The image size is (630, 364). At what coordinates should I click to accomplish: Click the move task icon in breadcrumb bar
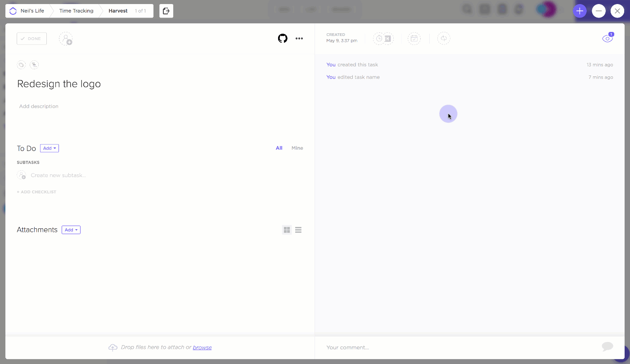[166, 11]
